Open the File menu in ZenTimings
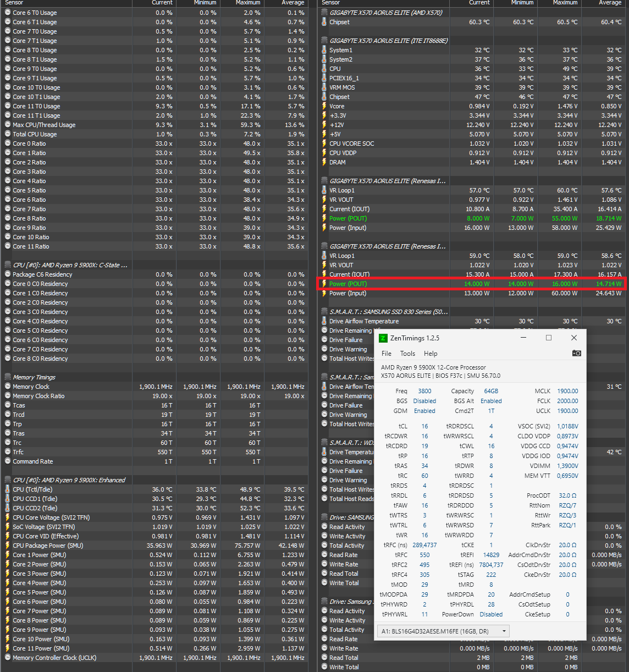This screenshot has width=629, height=672. coord(387,354)
